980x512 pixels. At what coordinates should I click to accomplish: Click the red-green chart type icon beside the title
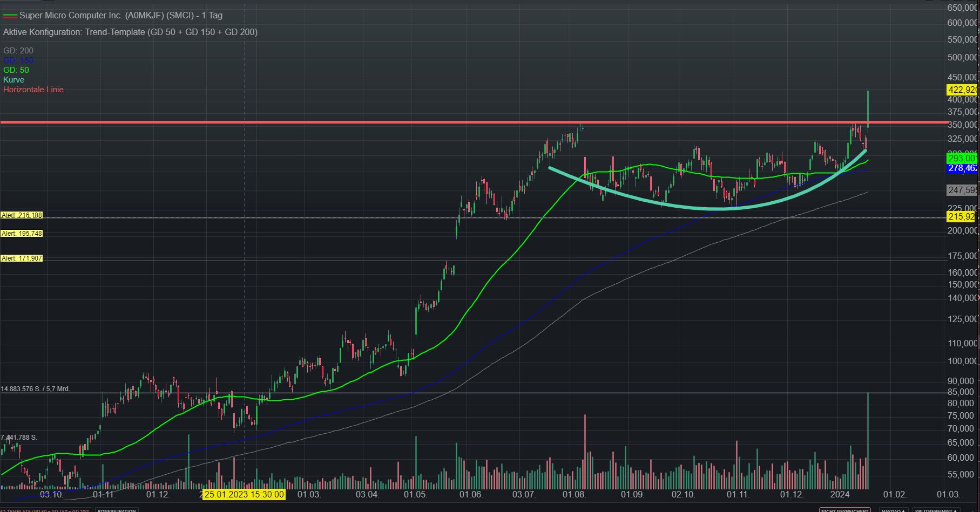pos(10,16)
